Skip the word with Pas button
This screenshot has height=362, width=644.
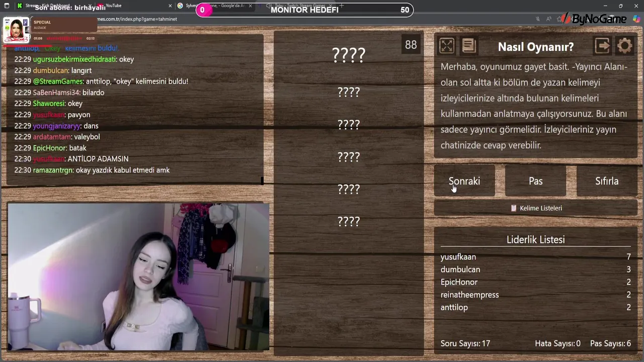point(535,181)
